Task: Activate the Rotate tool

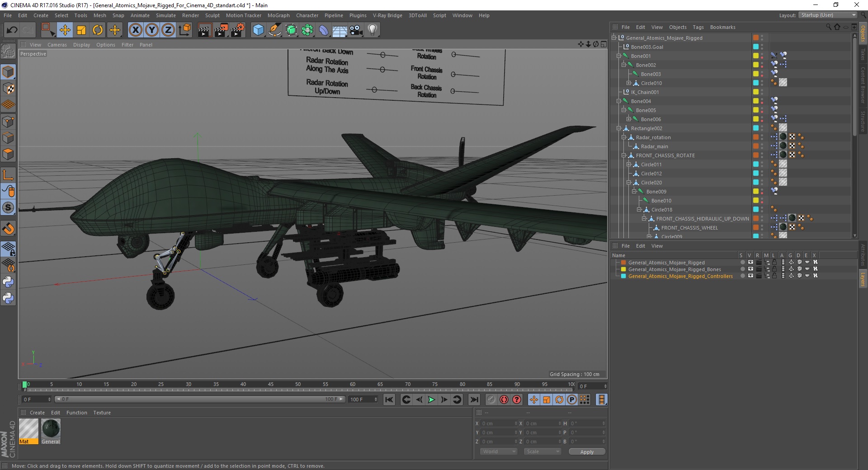Action: [98, 30]
